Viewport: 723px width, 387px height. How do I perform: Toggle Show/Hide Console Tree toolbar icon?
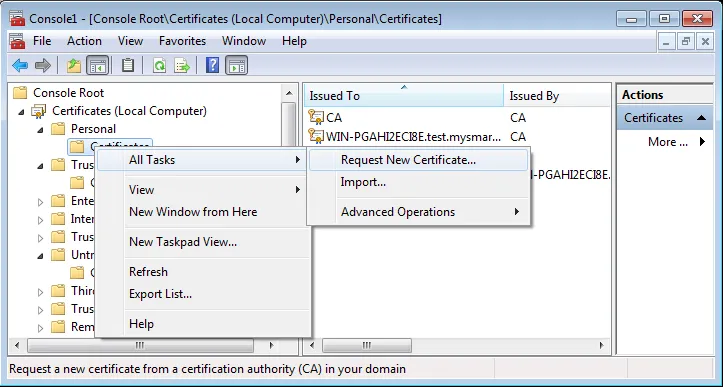click(x=97, y=65)
